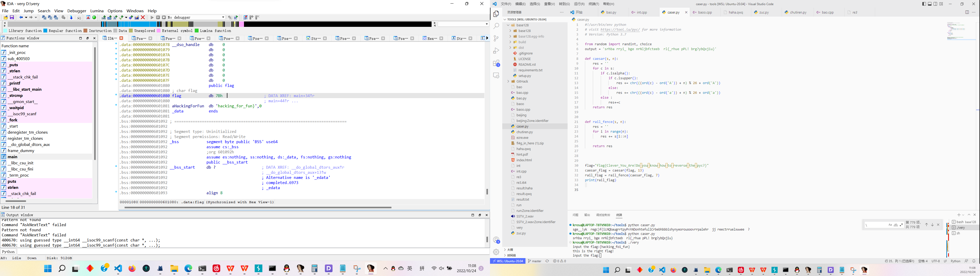Screen dimensions: 980x276
Task: Click Python language mode in status bar
Action: click(x=955, y=261)
